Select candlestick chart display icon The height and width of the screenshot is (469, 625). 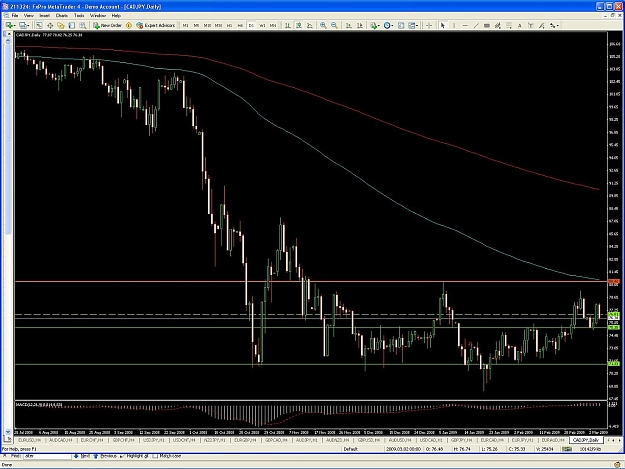tap(299, 26)
